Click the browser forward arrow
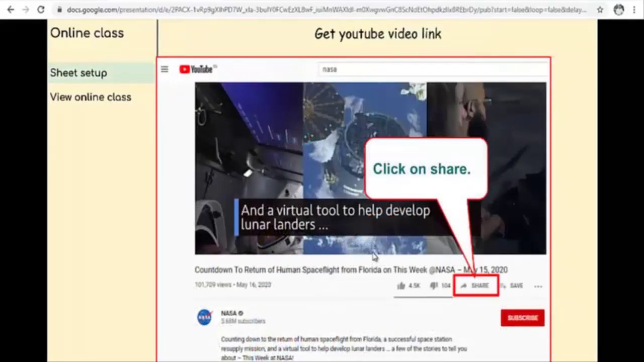This screenshot has width=644, height=362. pos(26,10)
